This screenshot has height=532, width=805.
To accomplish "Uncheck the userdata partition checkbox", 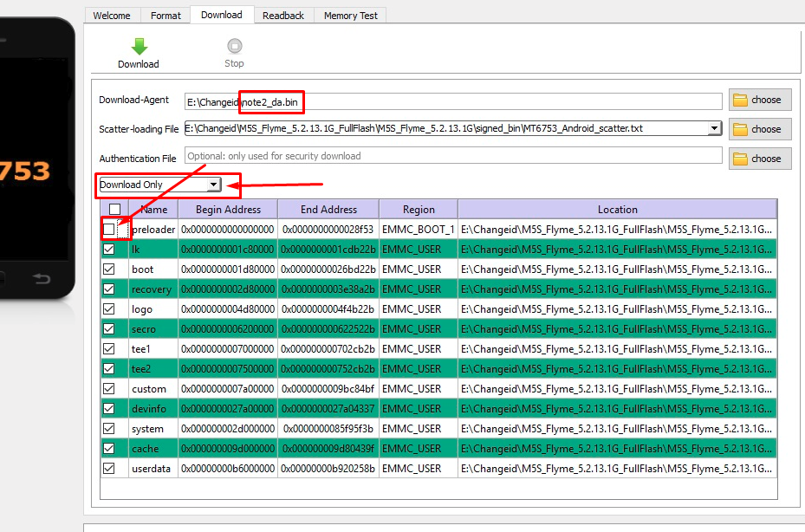I will 109,468.
